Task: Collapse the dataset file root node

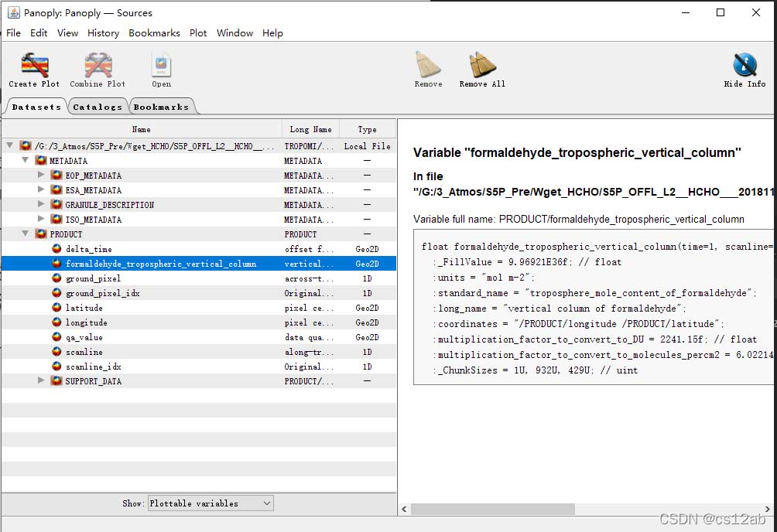Action: pos(9,145)
